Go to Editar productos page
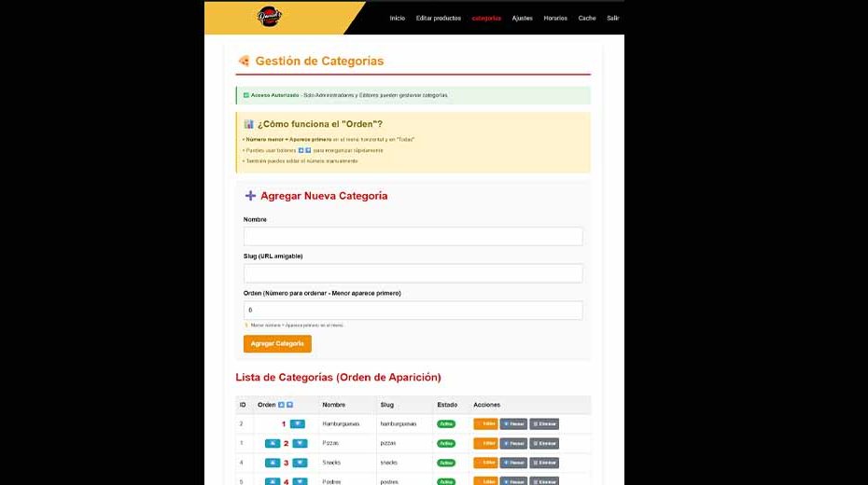The image size is (868, 485). point(438,19)
